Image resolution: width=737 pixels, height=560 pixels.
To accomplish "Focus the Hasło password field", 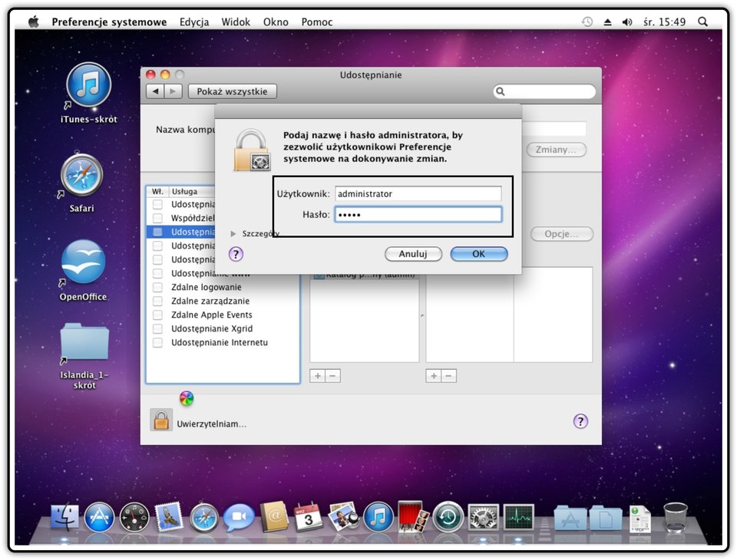I will [x=418, y=215].
